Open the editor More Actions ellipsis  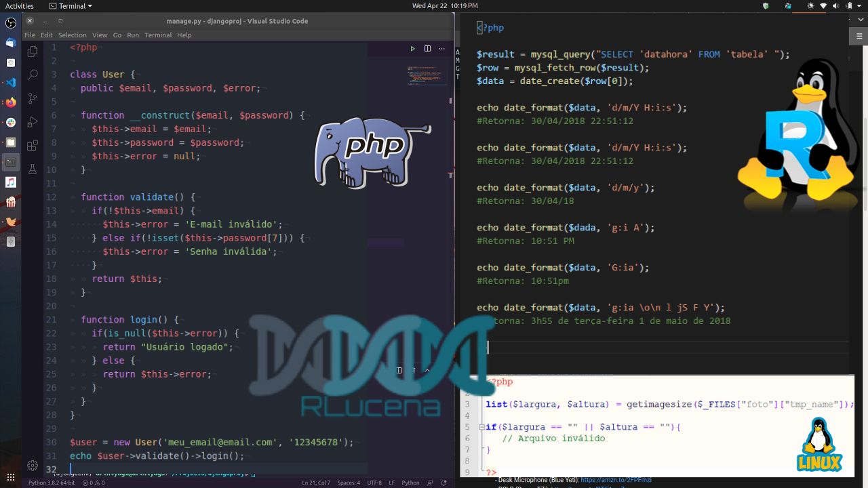(x=442, y=49)
